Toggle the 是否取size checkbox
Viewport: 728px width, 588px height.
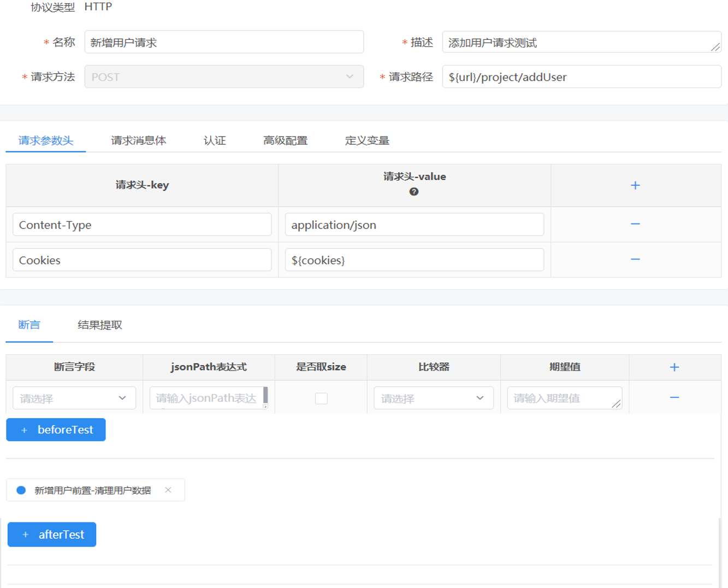pos(321,398)
